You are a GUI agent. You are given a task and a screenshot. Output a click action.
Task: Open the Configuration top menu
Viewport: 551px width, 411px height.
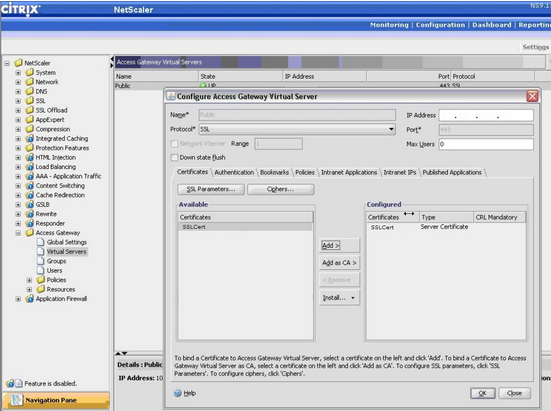coord(440,25)
